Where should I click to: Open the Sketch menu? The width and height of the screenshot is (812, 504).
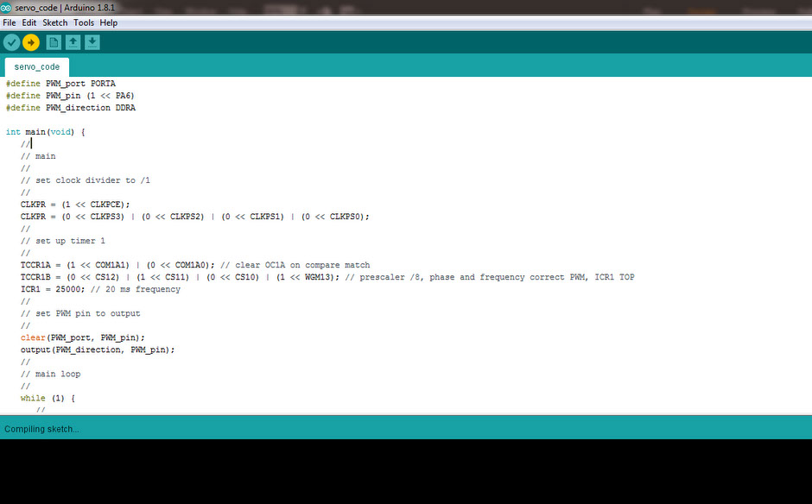(55, 22)
